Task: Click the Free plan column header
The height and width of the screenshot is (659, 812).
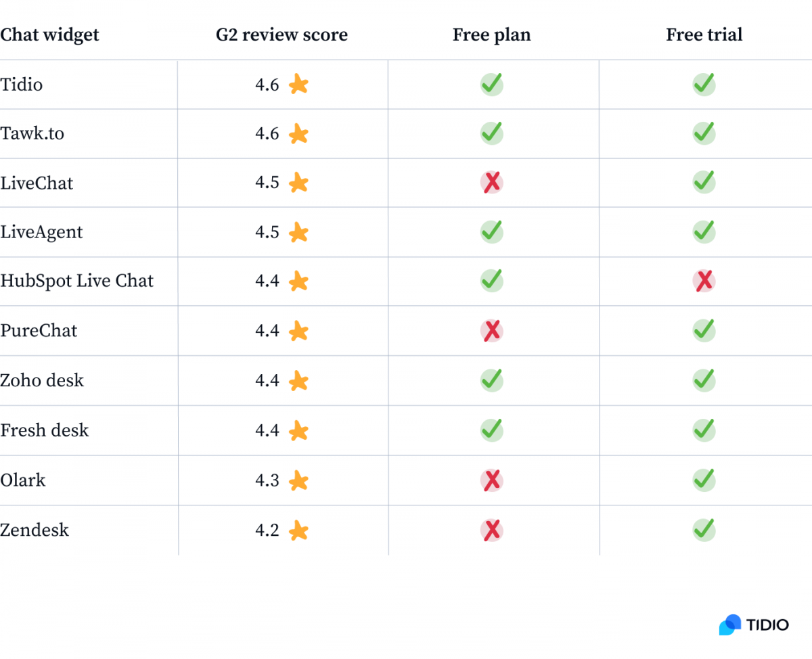Action: coord(492,35)
